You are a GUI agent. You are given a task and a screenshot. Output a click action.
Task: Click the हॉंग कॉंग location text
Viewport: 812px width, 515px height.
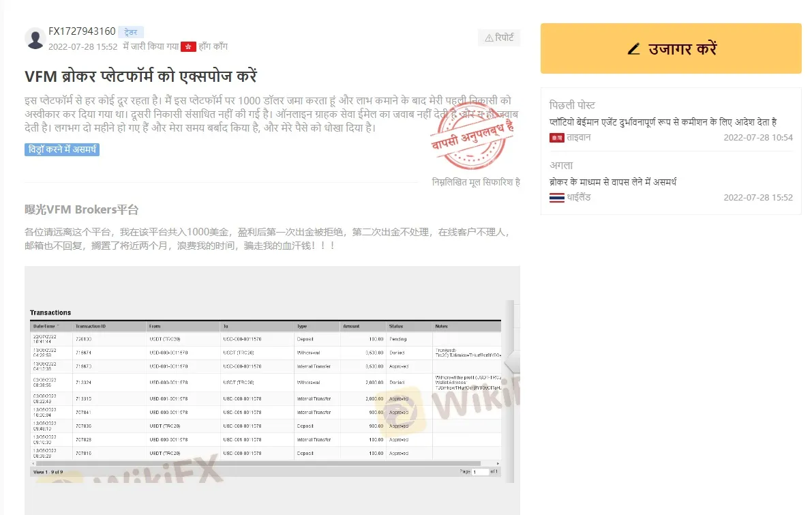click(213, 46)
